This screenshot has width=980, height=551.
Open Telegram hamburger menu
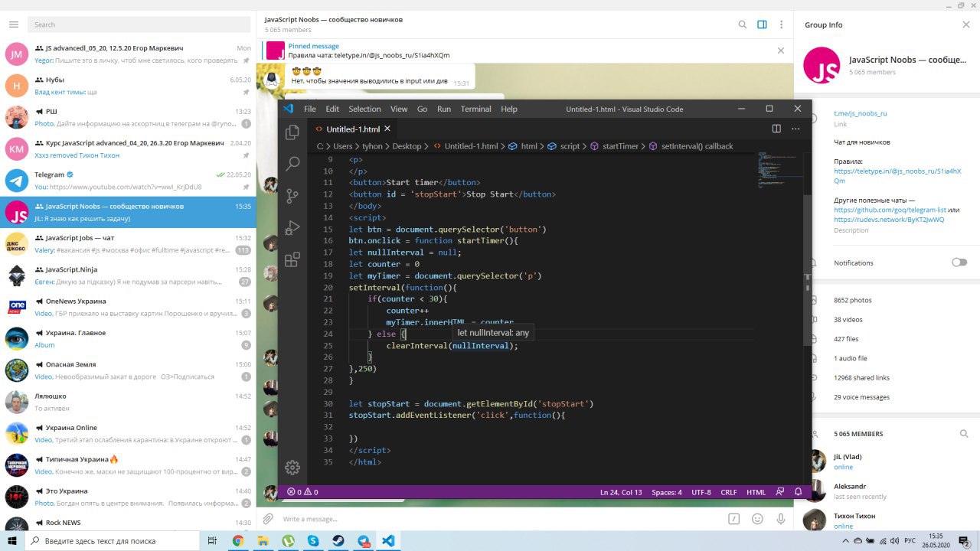[13, 24]
